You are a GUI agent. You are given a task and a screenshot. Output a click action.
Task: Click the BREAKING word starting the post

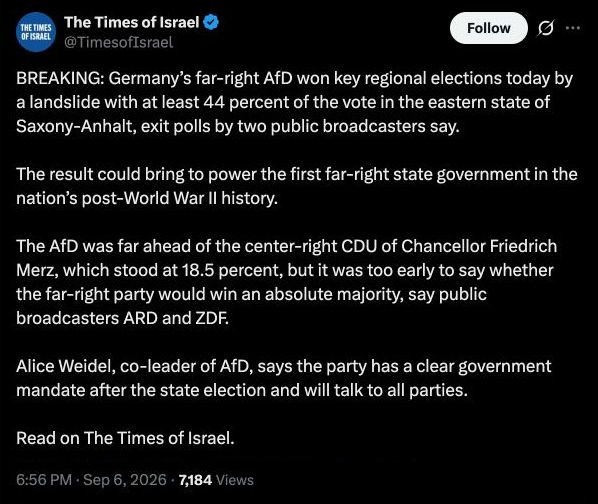pos(58,79)
